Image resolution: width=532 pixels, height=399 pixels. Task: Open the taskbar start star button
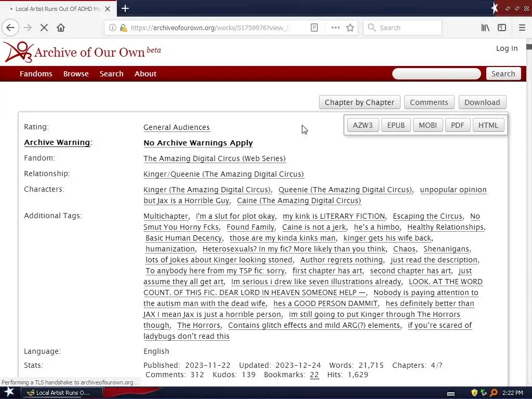[x=9, y=392]
